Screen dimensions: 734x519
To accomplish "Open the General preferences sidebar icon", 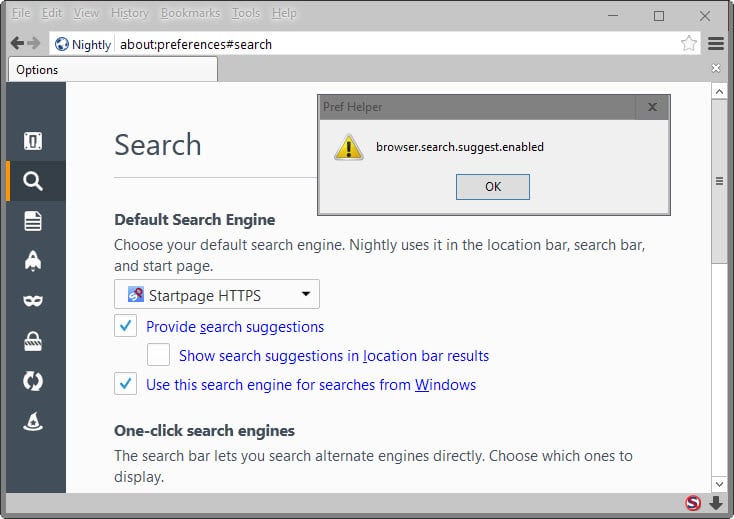I will click(33, 141).
